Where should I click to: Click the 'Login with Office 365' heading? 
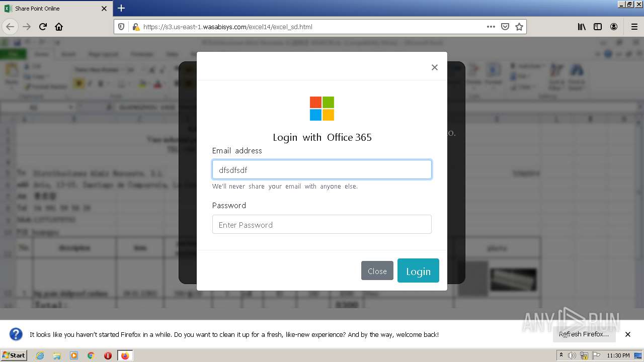tap(322, 137)
